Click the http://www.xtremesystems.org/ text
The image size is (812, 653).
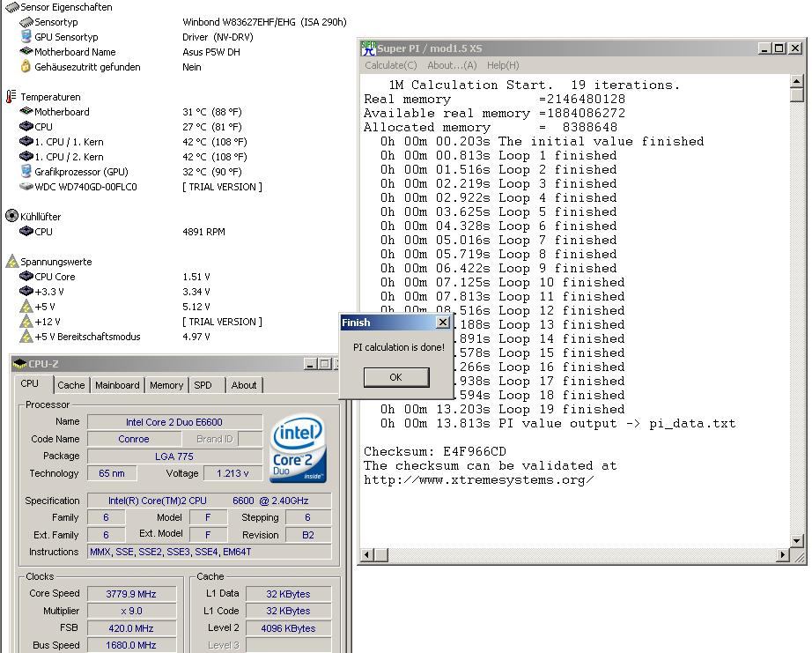[x=478, y=480]
